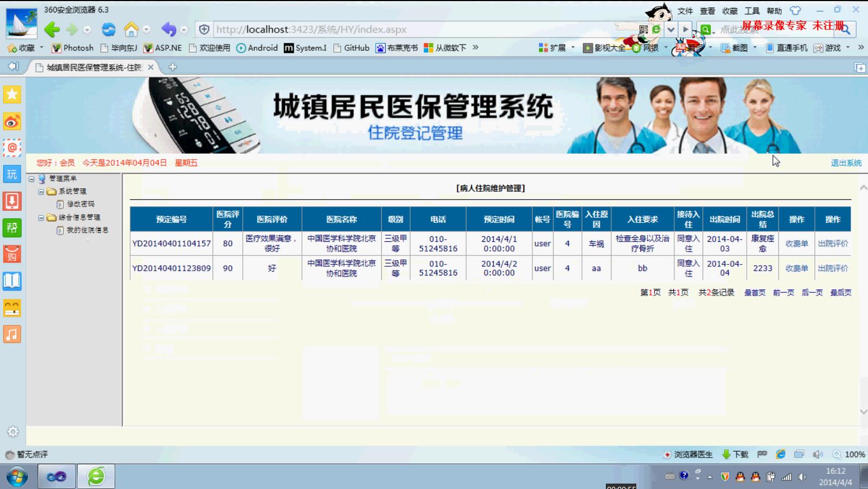Open 下载 downloads in status bar
Image resolution: width=868 pixels, height=489 pixels.
click(x=735, y=454)
